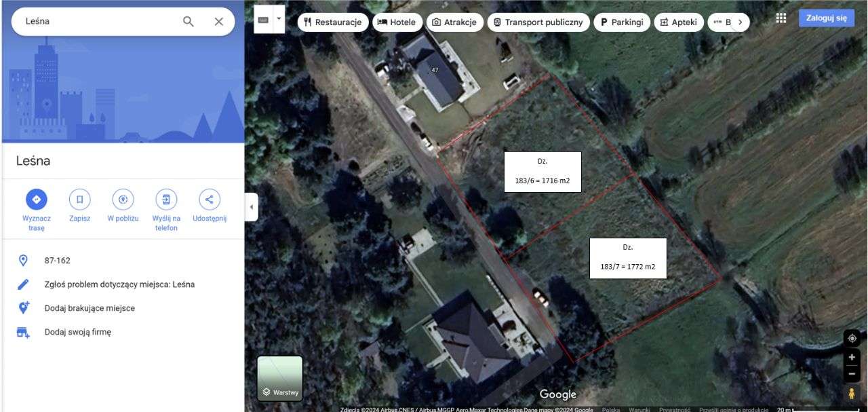Open Street View pegman icon
Image resolution: width=868 pixels, height=412 pixels.
[852, 393]
